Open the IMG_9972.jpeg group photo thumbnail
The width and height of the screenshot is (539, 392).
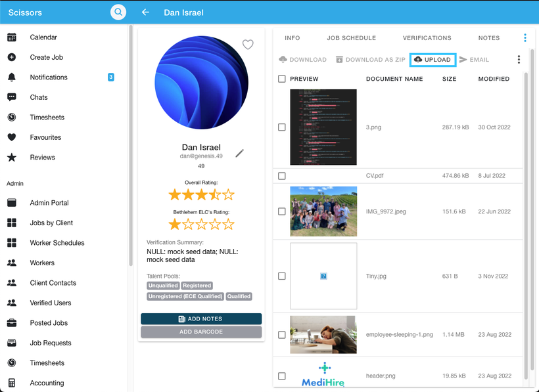[323, 211]
